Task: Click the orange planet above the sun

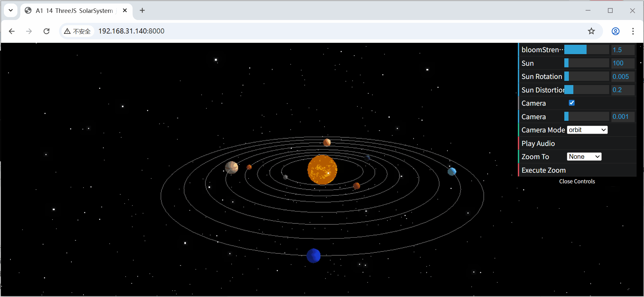Action: point(327,142)
